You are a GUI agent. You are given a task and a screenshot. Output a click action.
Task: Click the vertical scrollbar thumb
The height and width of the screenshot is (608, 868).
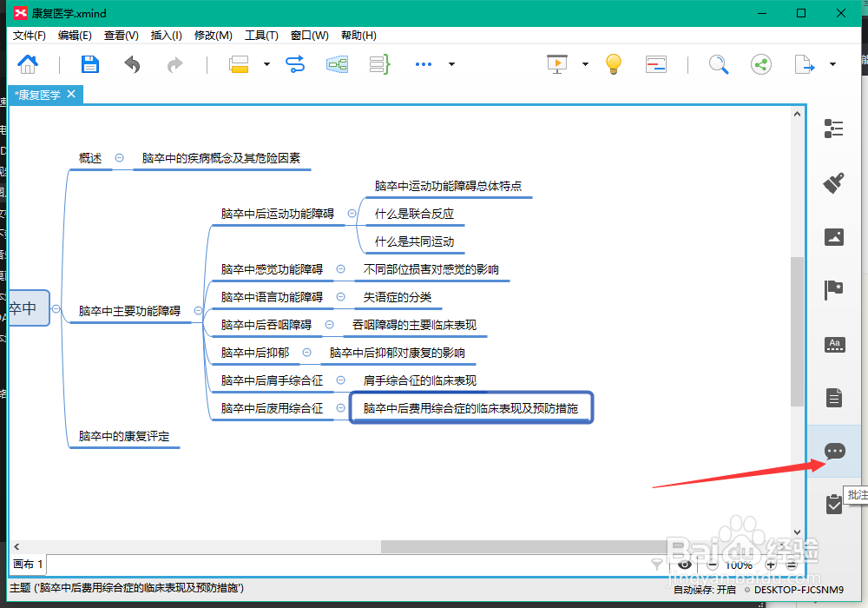tap(797, 331)
